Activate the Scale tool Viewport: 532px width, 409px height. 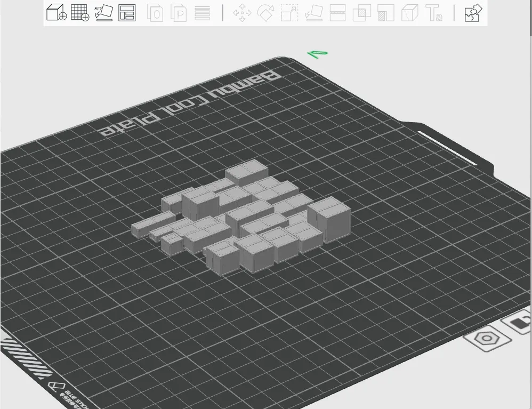point(289,14)
